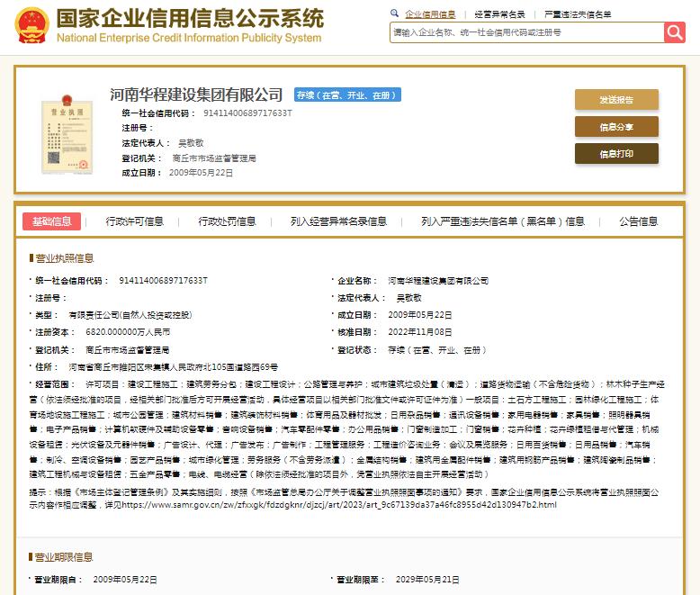Click the small magnifier icon beside 企业信用信息
700x595 pixels.
pyautogui.click(x=396, y=14)
